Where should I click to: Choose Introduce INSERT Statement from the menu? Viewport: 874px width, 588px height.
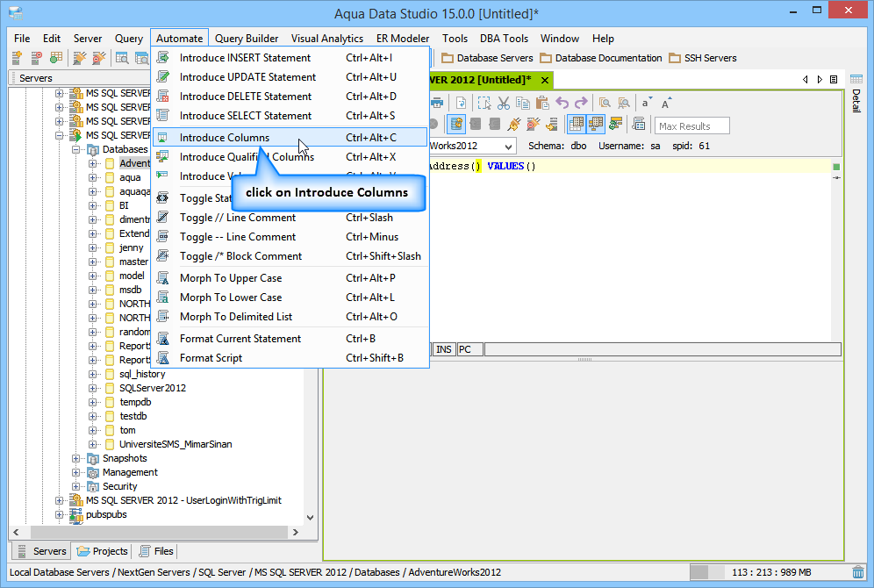tap(290, 58)
